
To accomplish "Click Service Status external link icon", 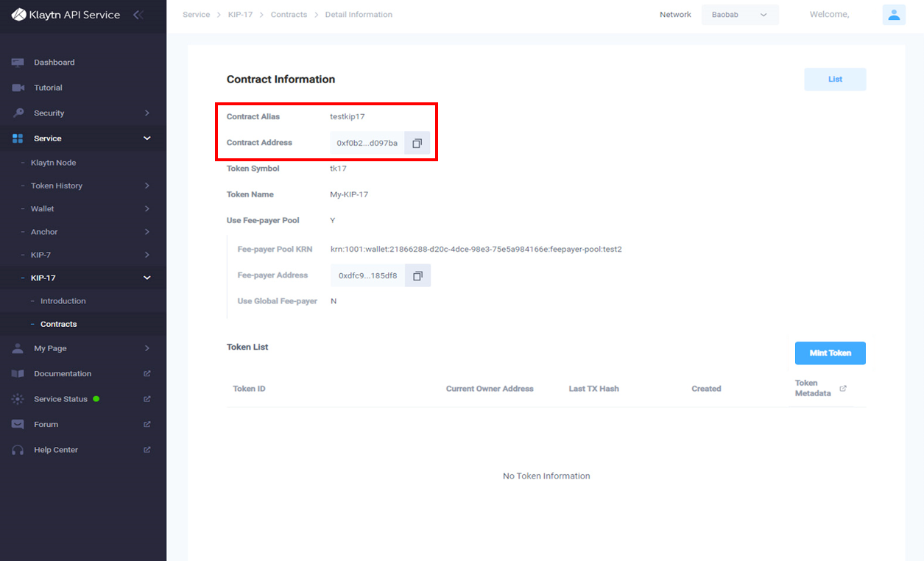I will 147,399.
